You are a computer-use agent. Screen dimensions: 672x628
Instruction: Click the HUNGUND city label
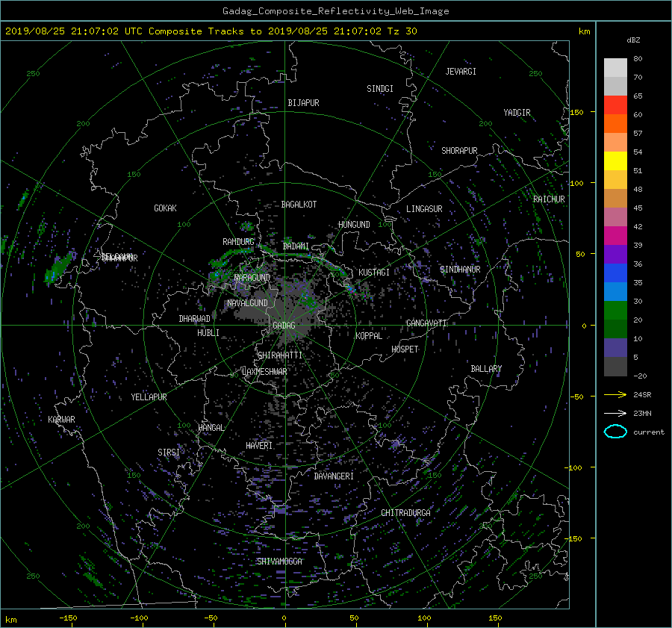coord(354,225)
